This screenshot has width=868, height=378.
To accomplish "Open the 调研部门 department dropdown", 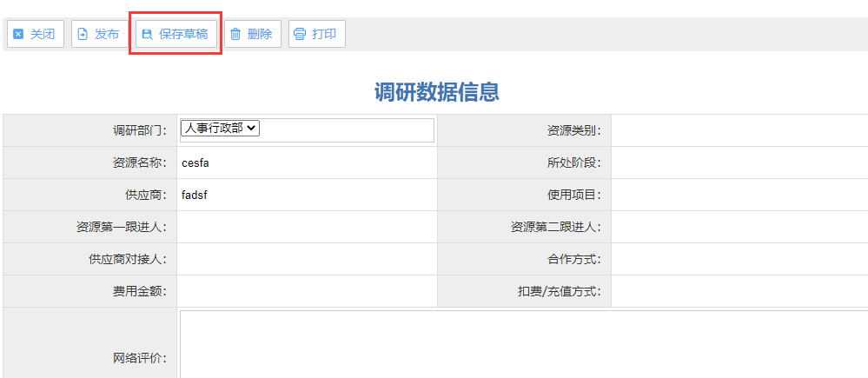I will click(x=220, y=128).
